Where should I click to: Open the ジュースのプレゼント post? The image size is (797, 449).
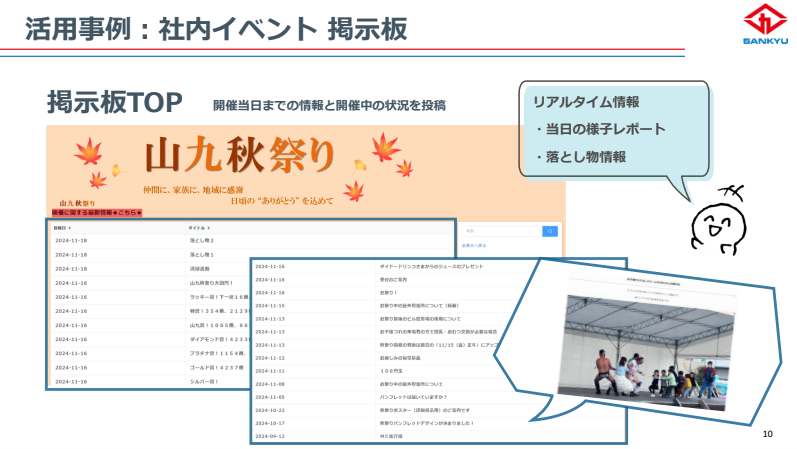tap(432, 266)
